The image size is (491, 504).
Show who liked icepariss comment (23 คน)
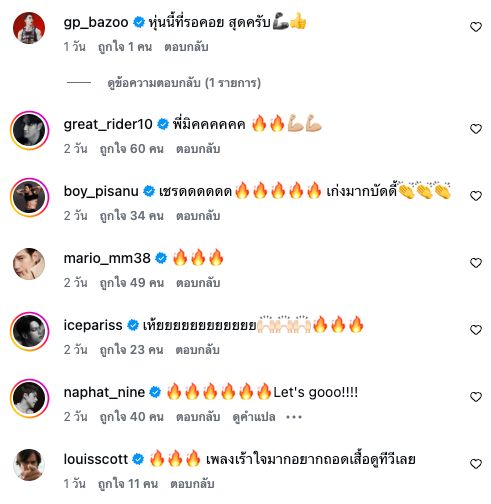132,350
